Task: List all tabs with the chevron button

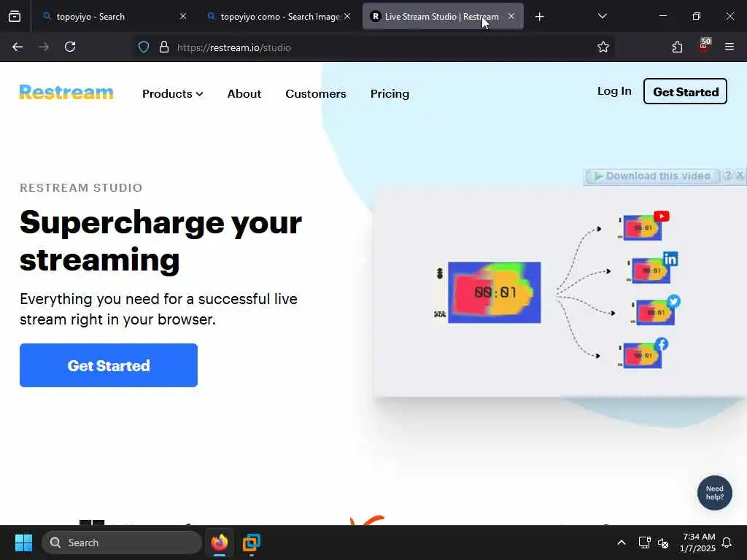Action: coord(602,17)
